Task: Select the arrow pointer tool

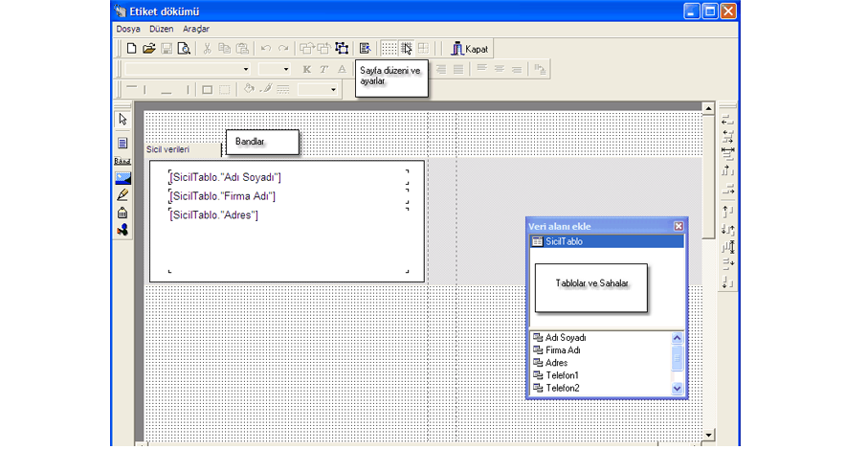Action: point(122,120)
